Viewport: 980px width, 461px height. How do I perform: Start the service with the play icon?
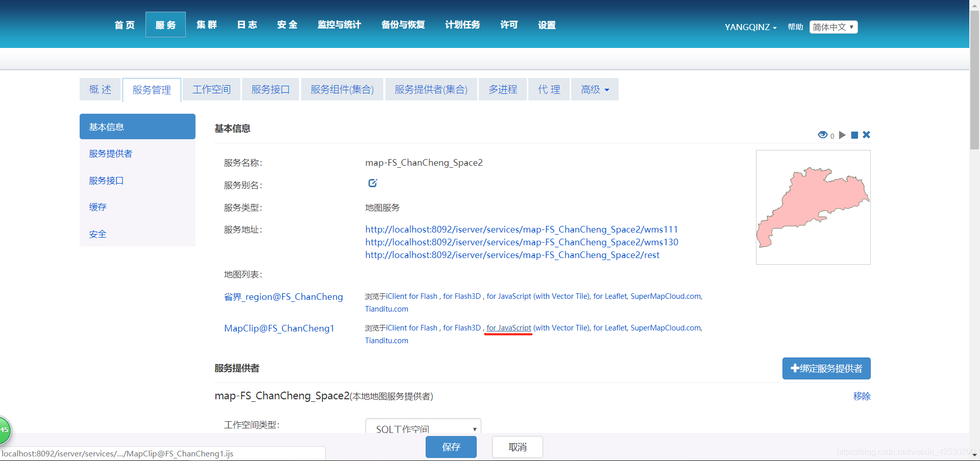[x=842, y=135]
